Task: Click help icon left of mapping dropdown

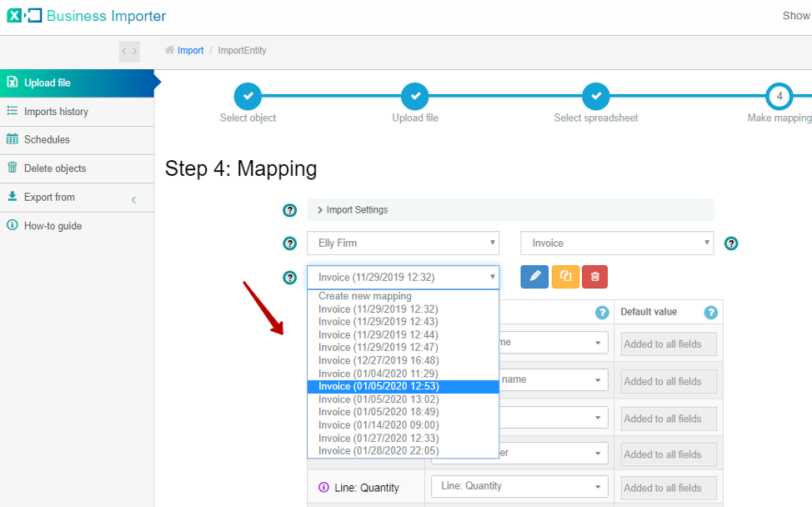Action: pos(289,278)
